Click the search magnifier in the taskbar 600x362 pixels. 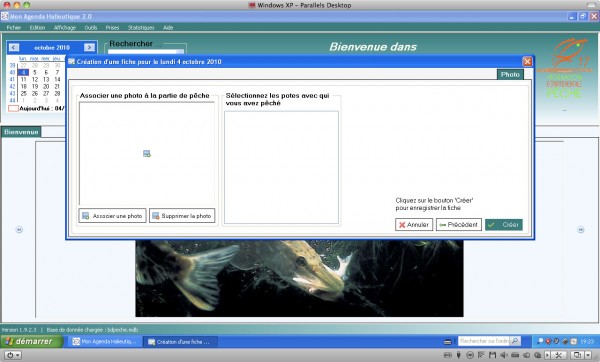(x=515, y=341)
